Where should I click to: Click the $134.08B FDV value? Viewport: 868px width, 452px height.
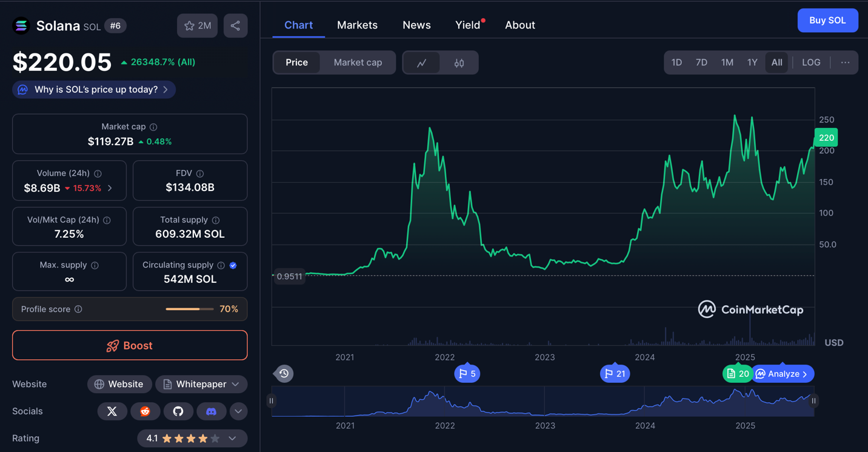pos(190,187)
